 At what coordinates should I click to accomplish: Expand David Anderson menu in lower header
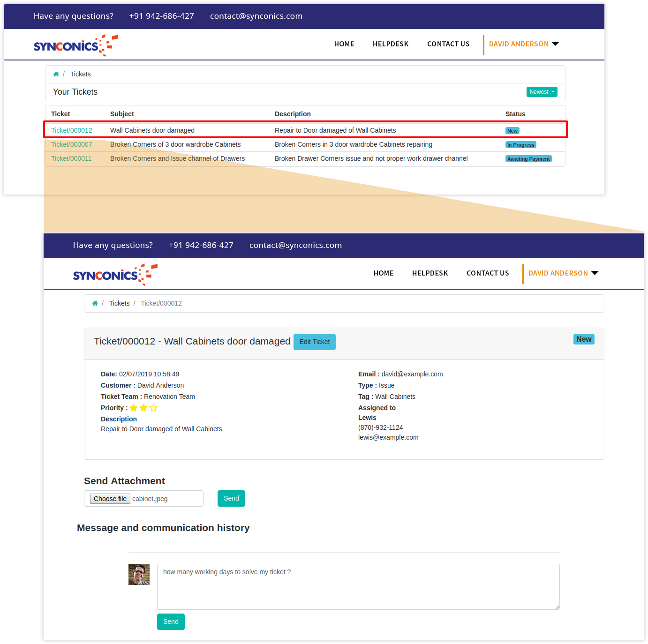click(563, 273)
